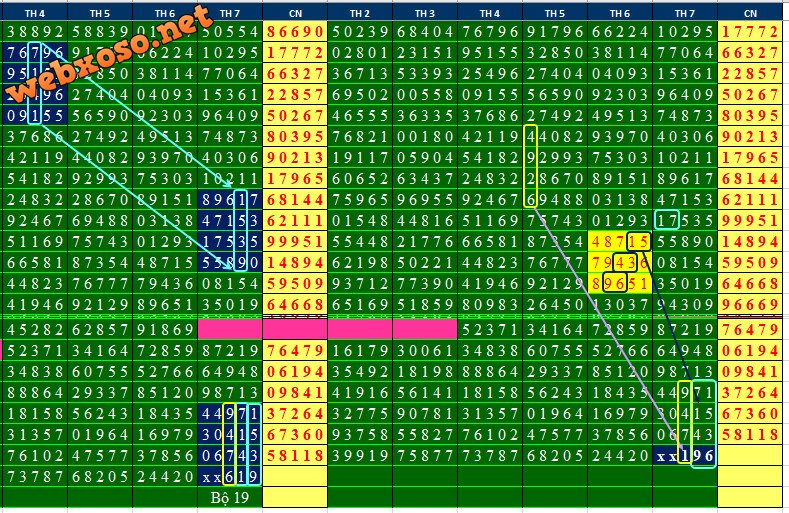Select the 62857 cell
Image resolution: width=789 pixels, height=513 pixels.
[x=100, y=329]
